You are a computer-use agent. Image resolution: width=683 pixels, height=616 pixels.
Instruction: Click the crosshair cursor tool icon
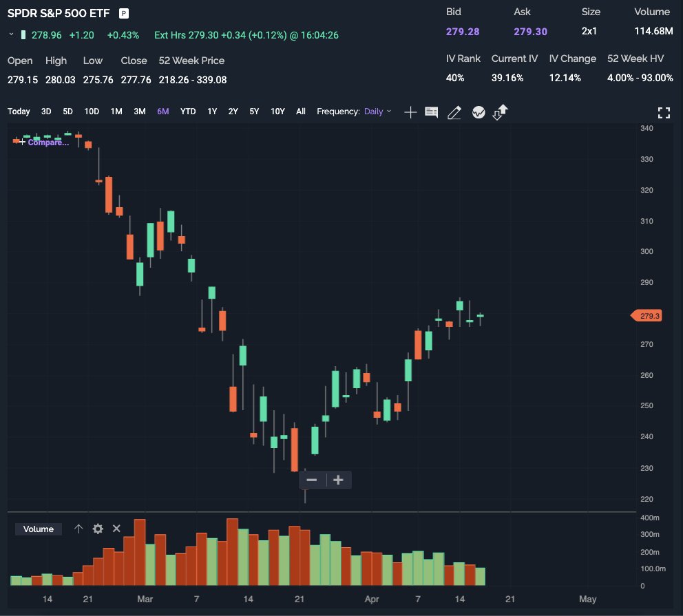point(410,112)
